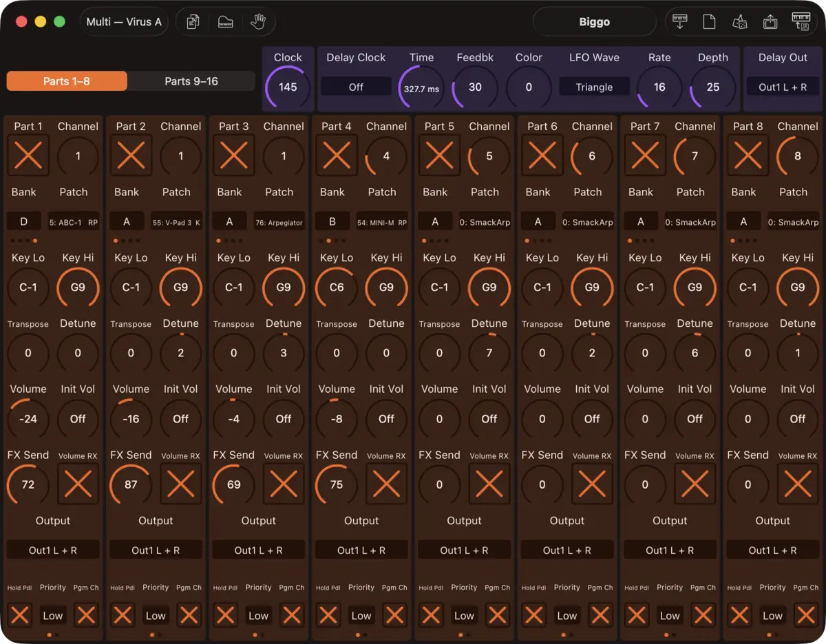Click the LFO Depth knob showing 25
The height and width of the screenshot is (644, 826).
[713, 87]
